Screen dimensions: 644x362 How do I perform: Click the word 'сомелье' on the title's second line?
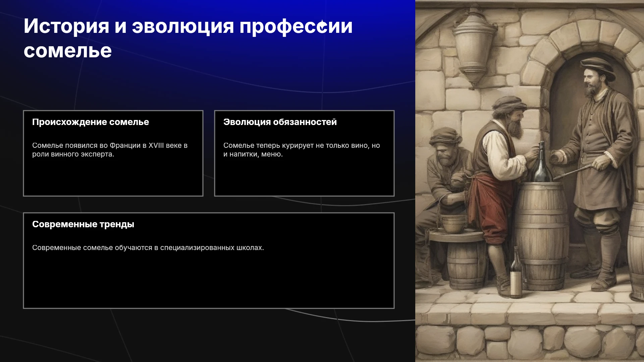point(68,51)
